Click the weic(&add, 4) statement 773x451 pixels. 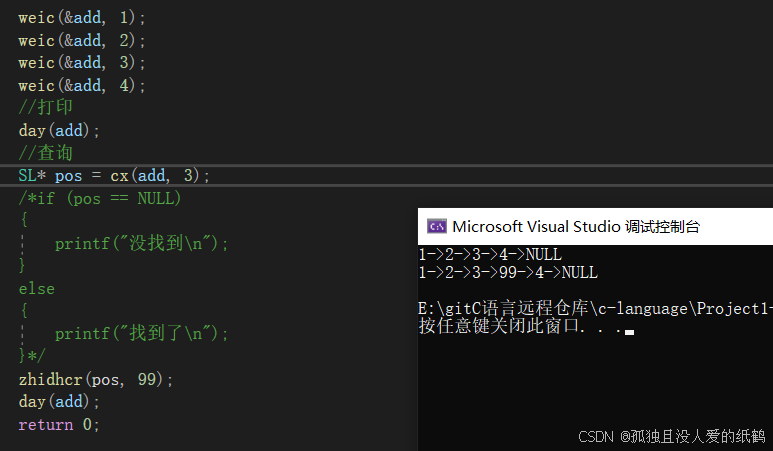point(82,85)
